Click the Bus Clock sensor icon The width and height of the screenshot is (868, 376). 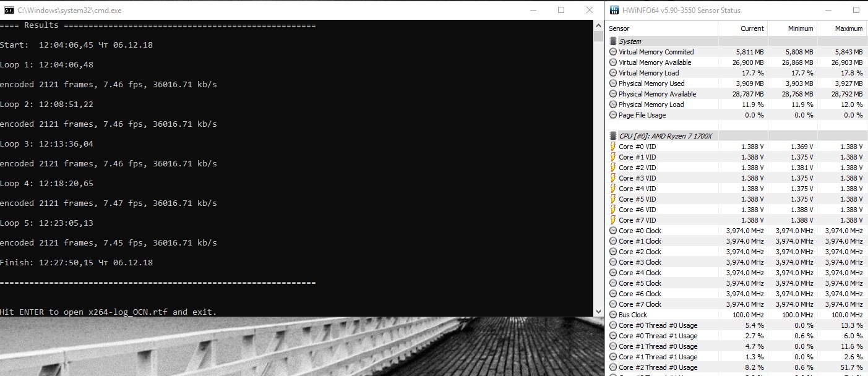(613, 315)
